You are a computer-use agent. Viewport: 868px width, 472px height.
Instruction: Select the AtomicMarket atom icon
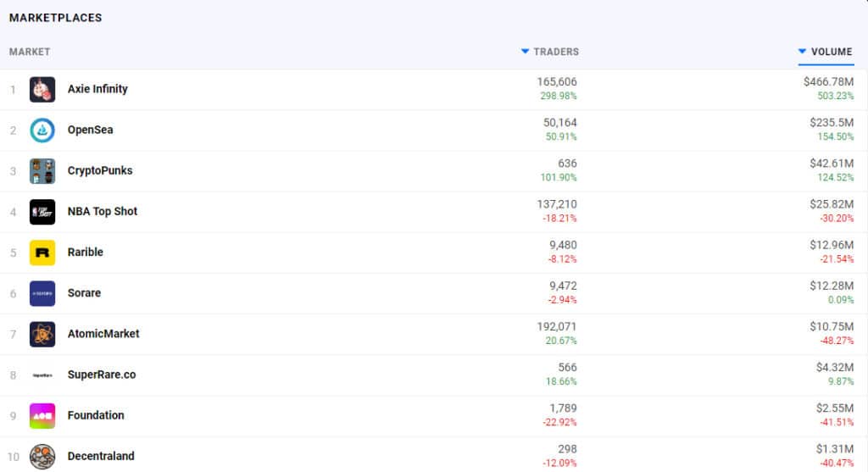tap(42, 333)
